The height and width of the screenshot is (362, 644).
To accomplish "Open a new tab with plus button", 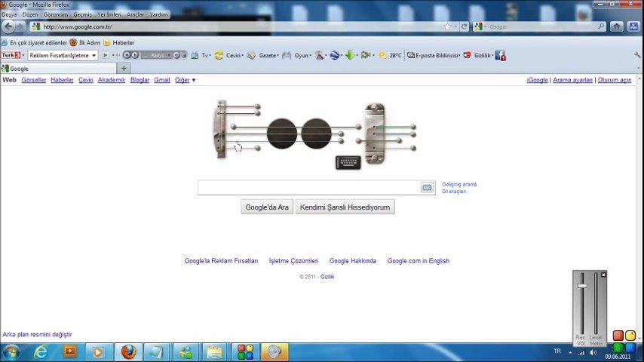I will (x=124, y=69).
